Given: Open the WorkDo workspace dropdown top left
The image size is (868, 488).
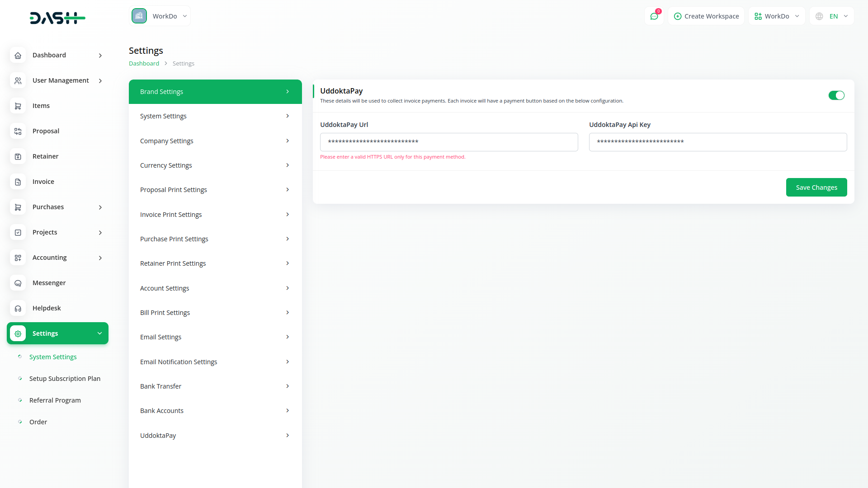Looking at the screenshot, I should [160, 16].
